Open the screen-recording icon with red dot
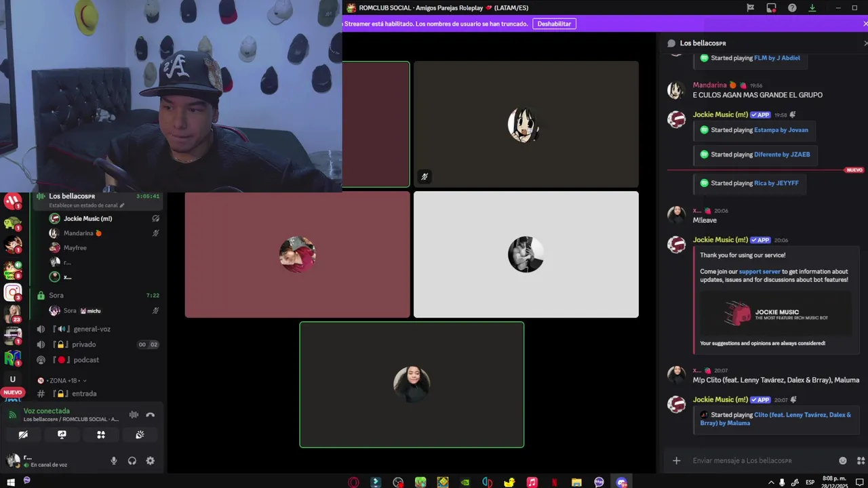 click(x=771, y=7)
